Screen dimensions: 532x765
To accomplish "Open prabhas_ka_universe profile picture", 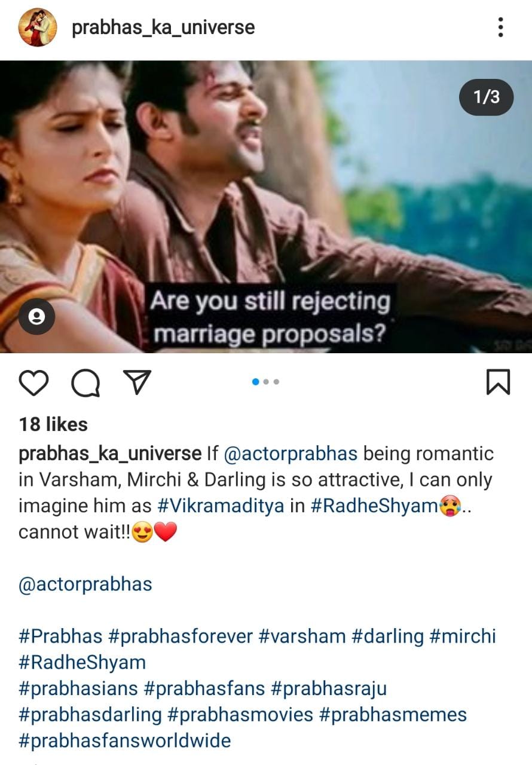I will click(38, 27).
